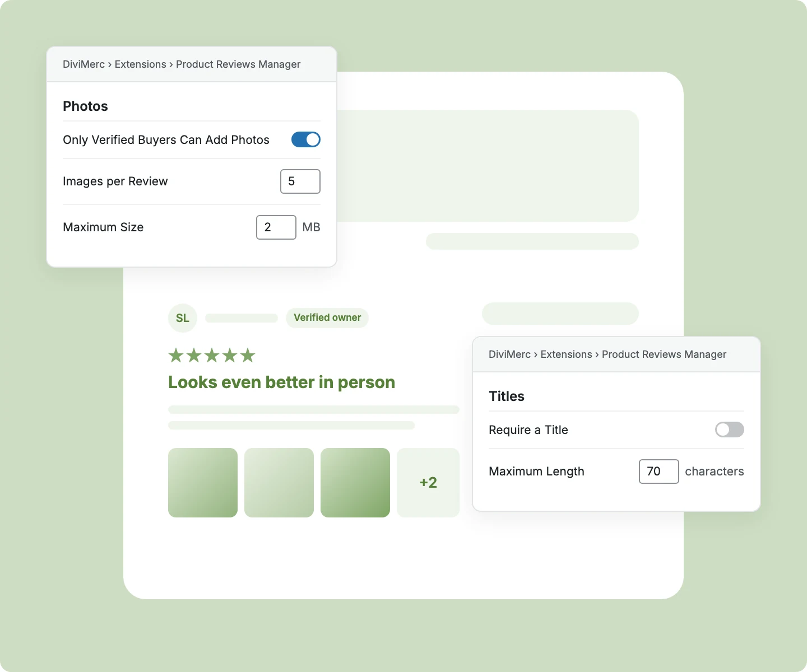Toggle Only Verified Buyers Can Add Photos switch
Screen dimensions: 807x672
tap(306, 139)
